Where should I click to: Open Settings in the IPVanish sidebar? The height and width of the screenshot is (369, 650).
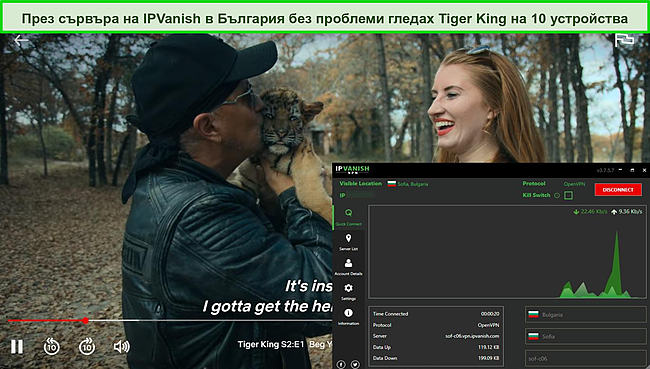[x=348, y=291]
